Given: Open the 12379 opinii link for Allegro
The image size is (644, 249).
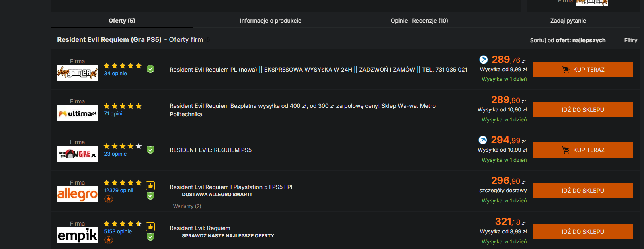Looking at the screenshot, I should pyautogui.click(x=119, y=190).
